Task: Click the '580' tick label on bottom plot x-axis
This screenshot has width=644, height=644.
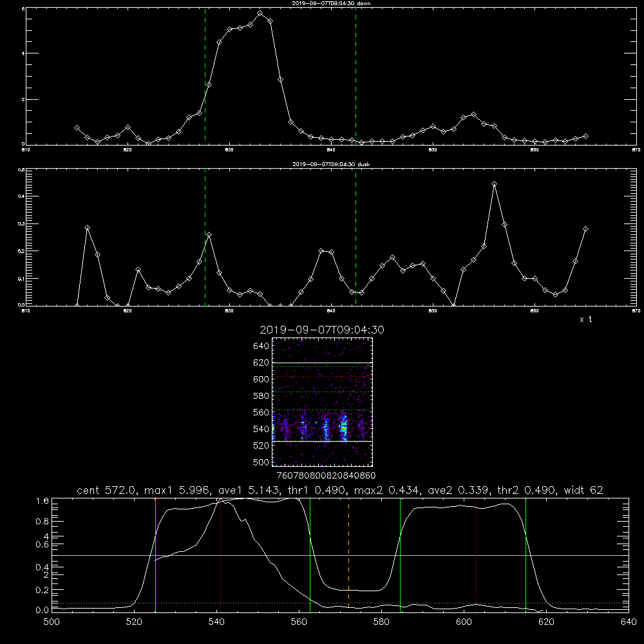Action: pos(381,622)
